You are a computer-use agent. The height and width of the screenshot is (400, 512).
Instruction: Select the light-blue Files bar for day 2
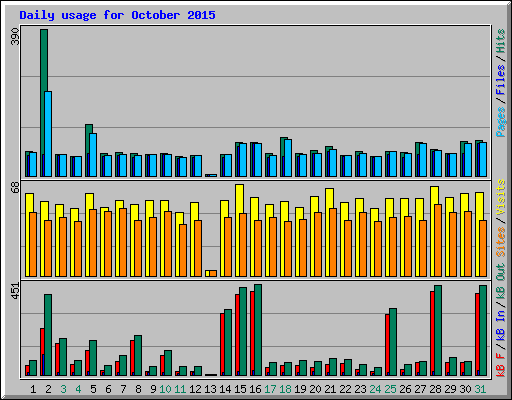tap(48, 134)
